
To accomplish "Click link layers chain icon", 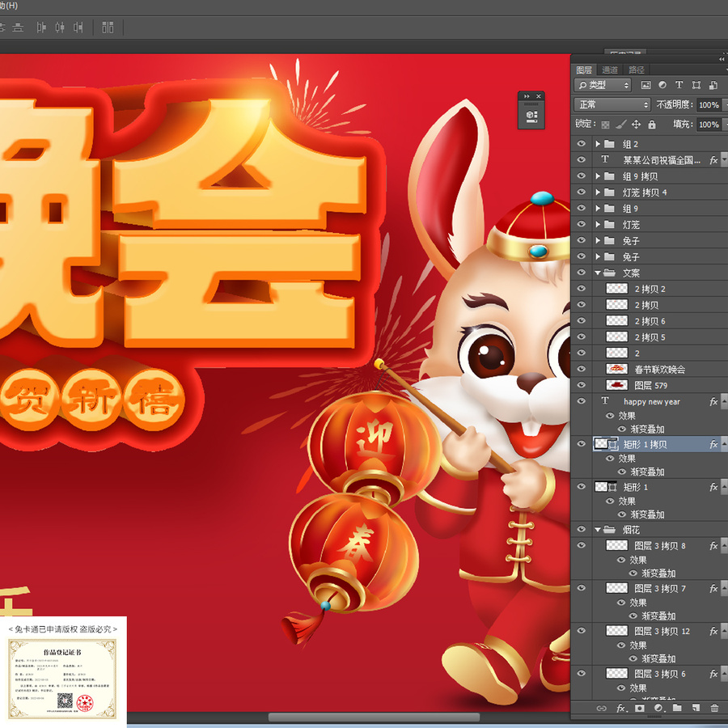I will point(601,709).
